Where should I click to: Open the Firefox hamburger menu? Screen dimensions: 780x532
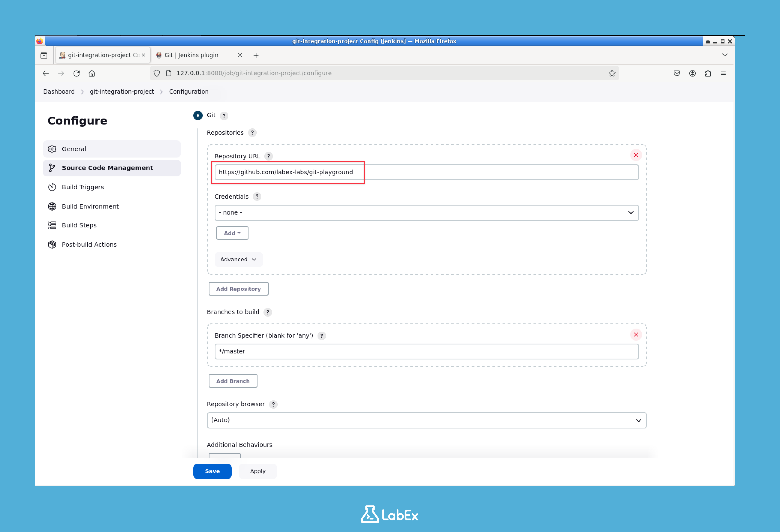[x=723, y=73]
